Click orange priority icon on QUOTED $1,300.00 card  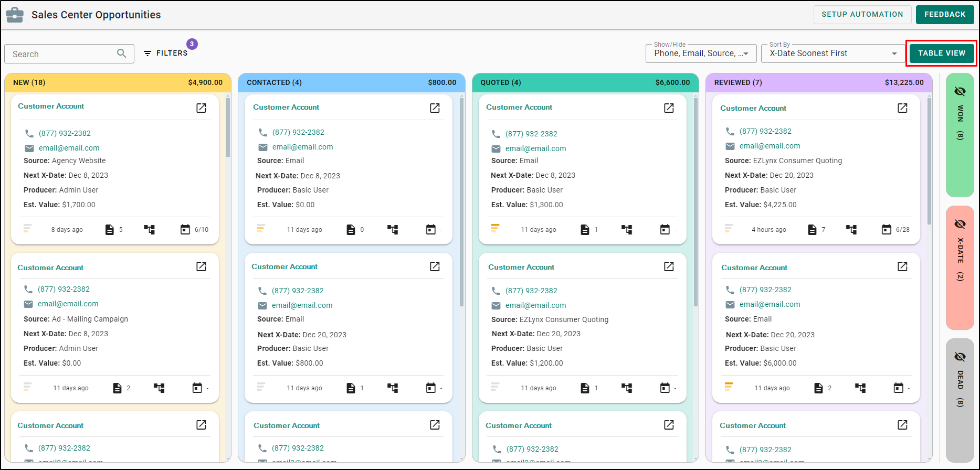pyautogui.click(x=495, y=228)
